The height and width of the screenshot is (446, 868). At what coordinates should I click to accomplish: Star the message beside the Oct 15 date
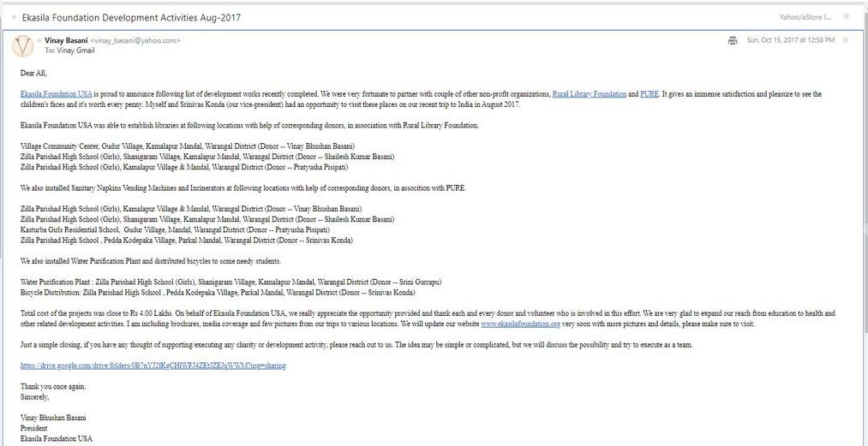[x=846, y=40]
